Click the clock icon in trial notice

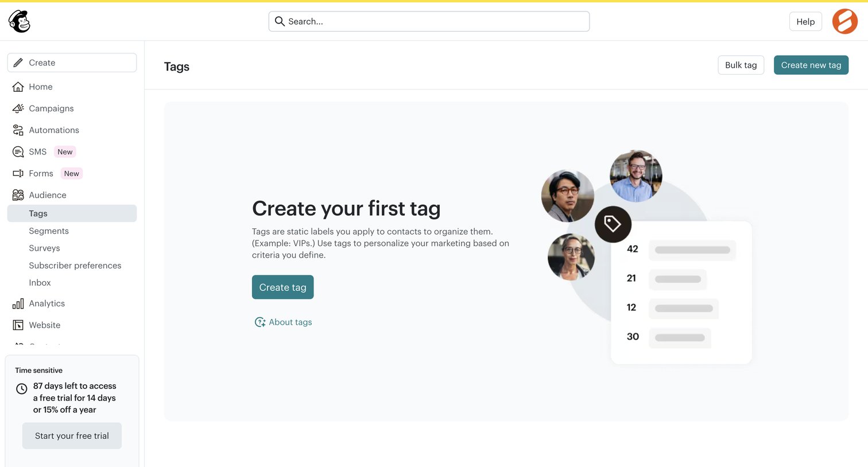pos(22,388)
